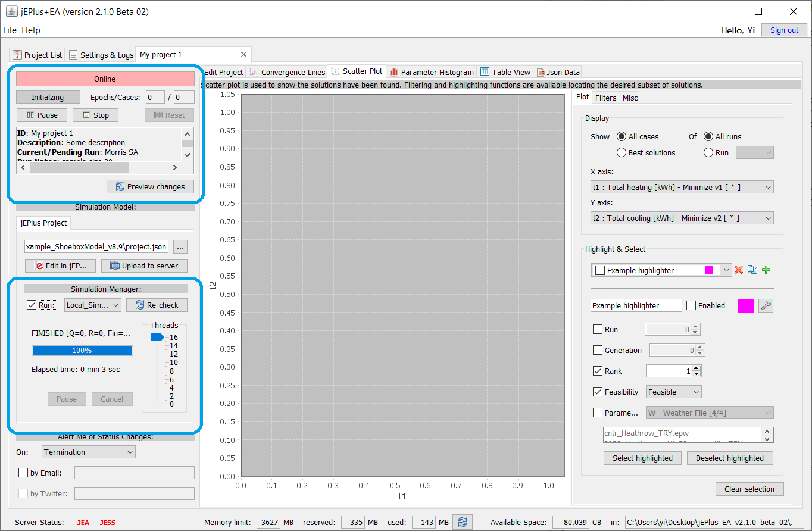Open the Y axis t2 dropdown

[682, 218]
